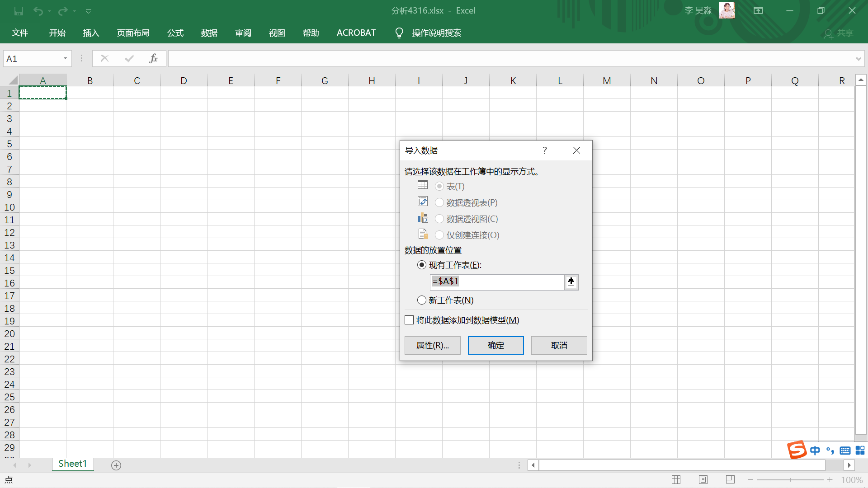Click the range collapse arrow in dialog
This screenshot has height=488, width=868.
[571, 282]
